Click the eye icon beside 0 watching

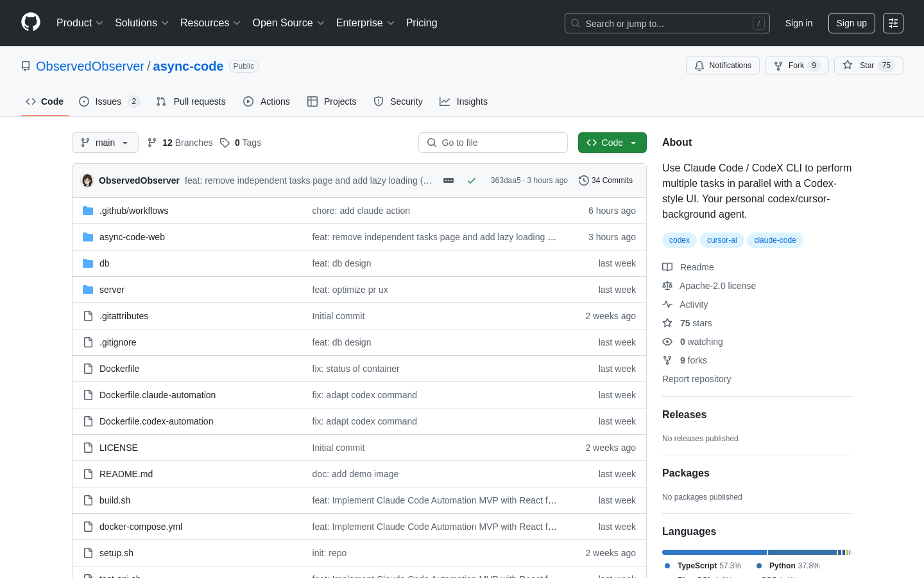[667, 342]
